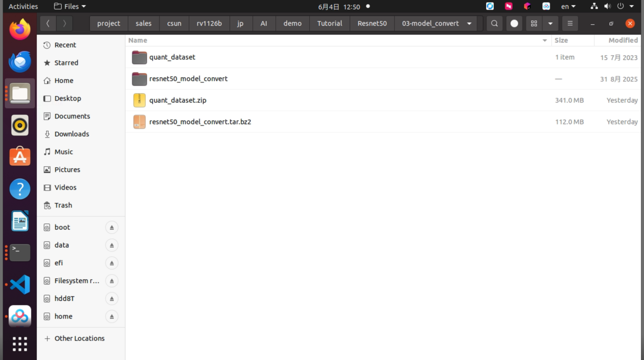
Task: Open quant_dataset.zip archive
Action: [x=178, y=100]
